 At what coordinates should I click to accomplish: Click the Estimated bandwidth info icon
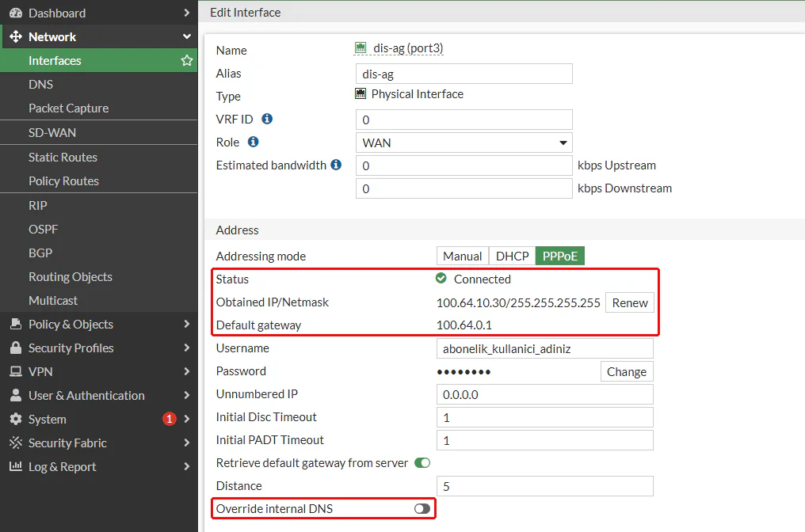click(x=336, y=165)
